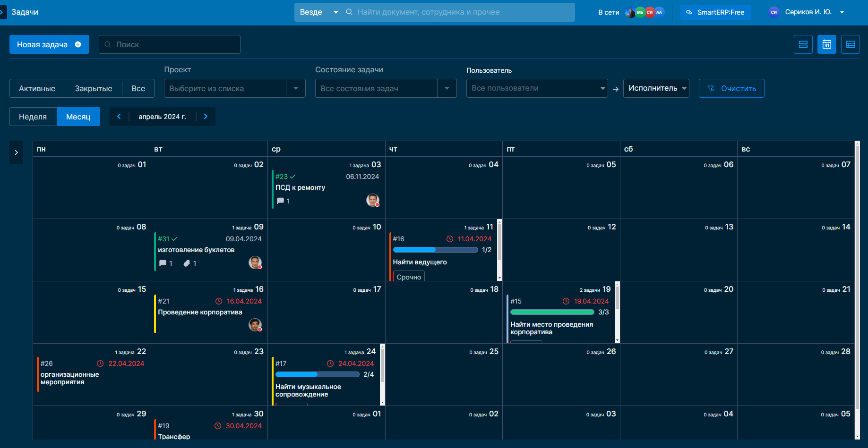The height and width of the screenshot is (448, 868).
Task: Show Активные tasks filter
Action: [37, 88]
